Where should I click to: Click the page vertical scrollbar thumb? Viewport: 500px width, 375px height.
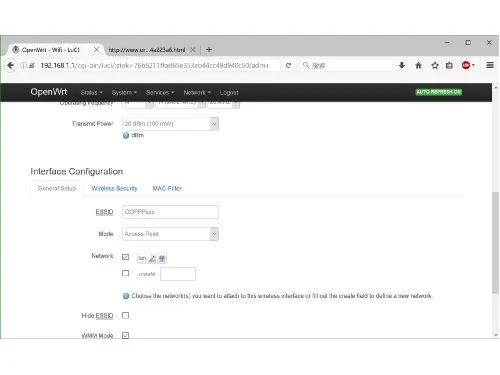click(x=495, y=243)
